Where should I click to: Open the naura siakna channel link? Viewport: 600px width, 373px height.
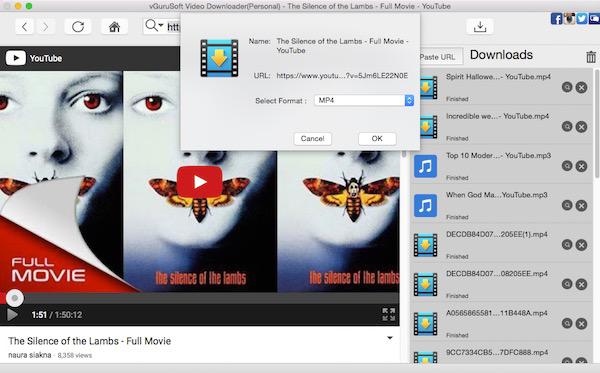30,355
